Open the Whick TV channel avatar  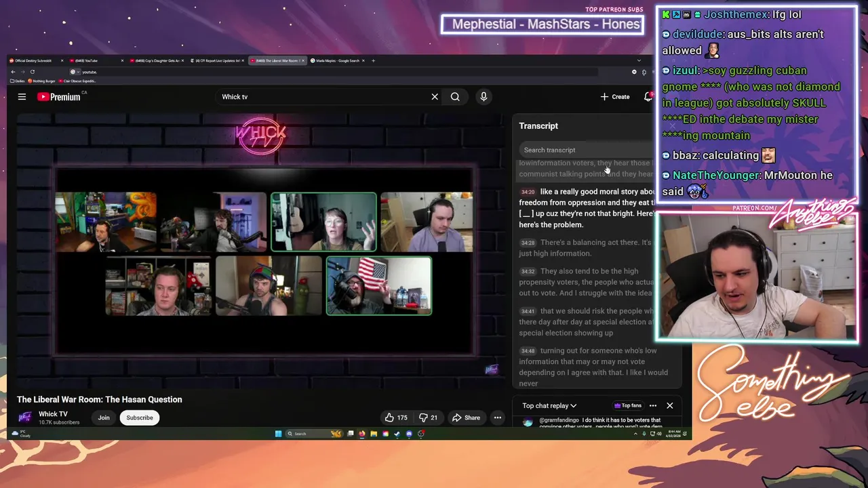click(x=25, y=418)
